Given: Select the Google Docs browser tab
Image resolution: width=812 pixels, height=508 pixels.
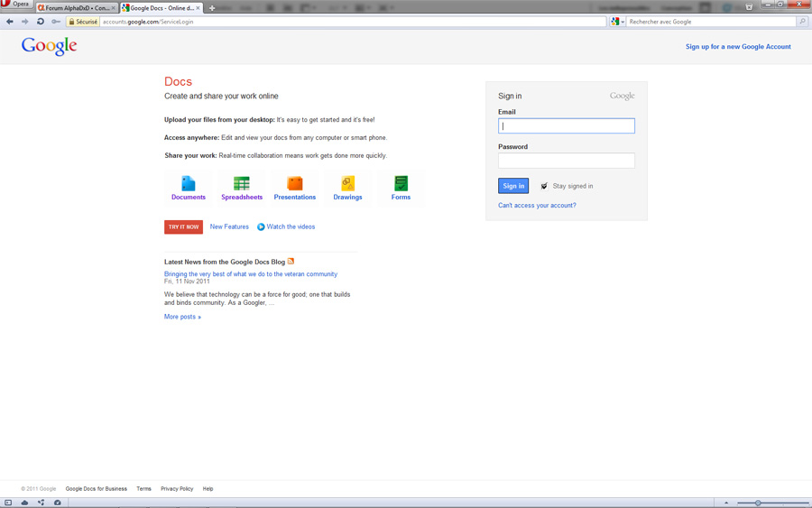Looking at the screenshot, I should [161, 8].
